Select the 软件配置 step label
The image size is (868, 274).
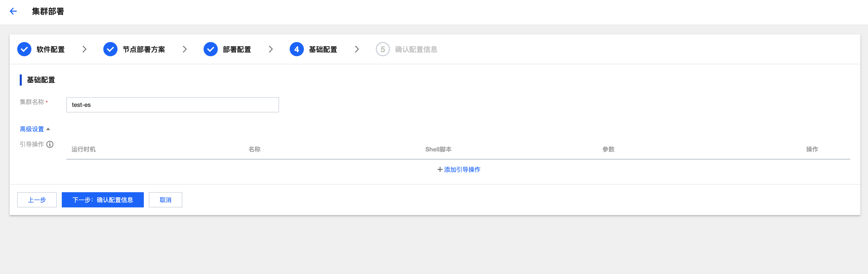(x=51, y=49)
